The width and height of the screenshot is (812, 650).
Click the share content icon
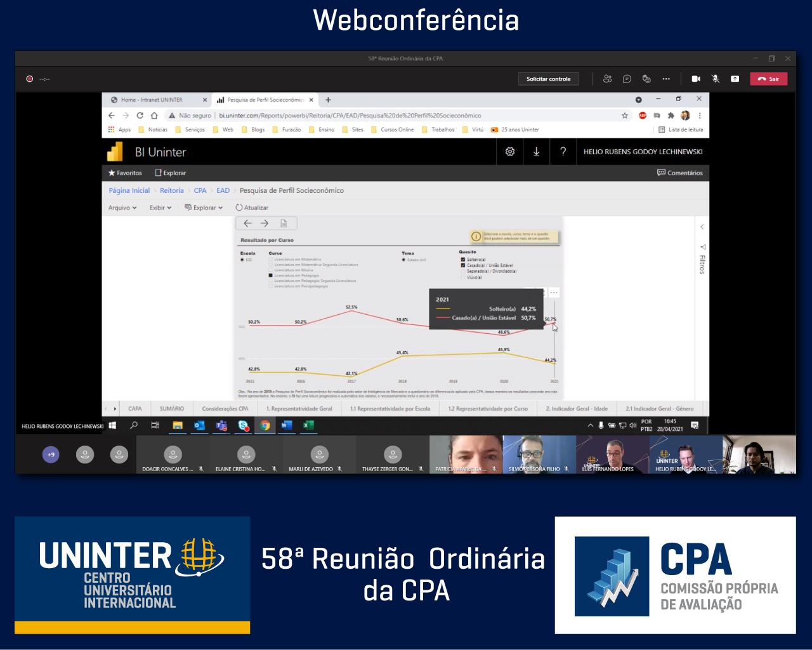(735, 79)
